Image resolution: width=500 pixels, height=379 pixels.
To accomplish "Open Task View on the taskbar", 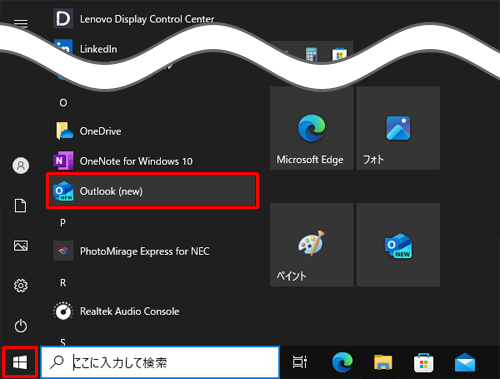I will [x=299, y=362].
